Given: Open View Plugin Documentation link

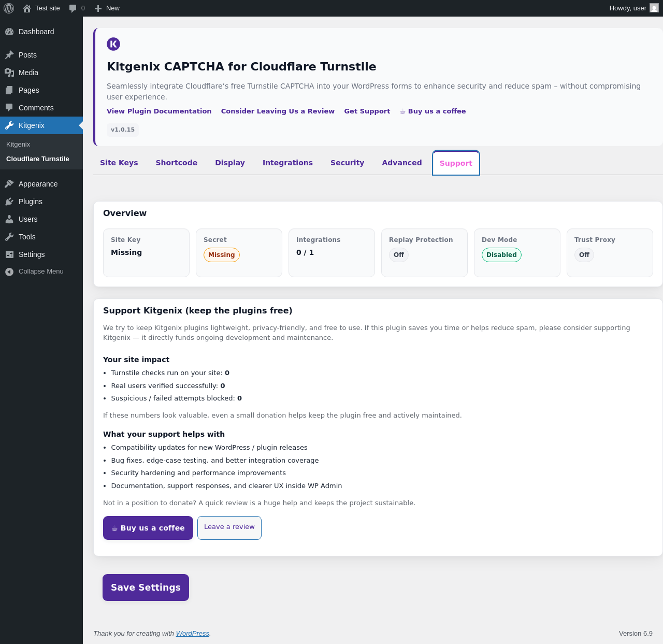Looking at the screenshot, I should [159, 111].
